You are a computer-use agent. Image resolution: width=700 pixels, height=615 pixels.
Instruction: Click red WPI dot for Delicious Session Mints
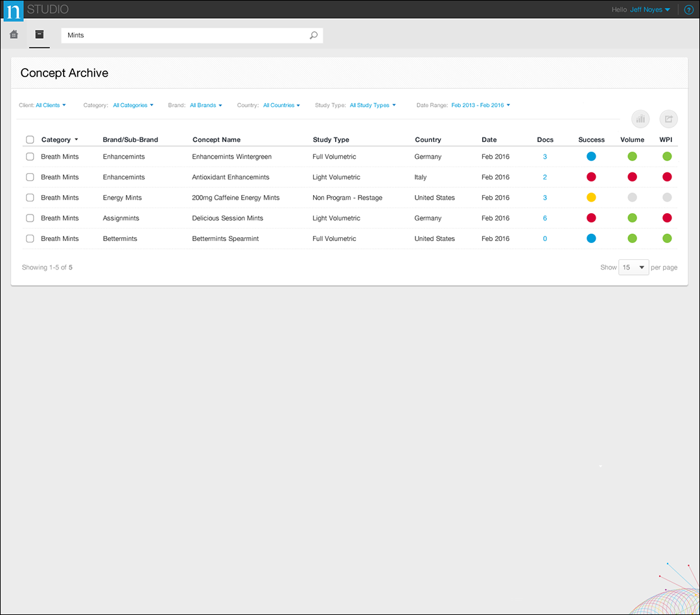(x=667, y=218)
